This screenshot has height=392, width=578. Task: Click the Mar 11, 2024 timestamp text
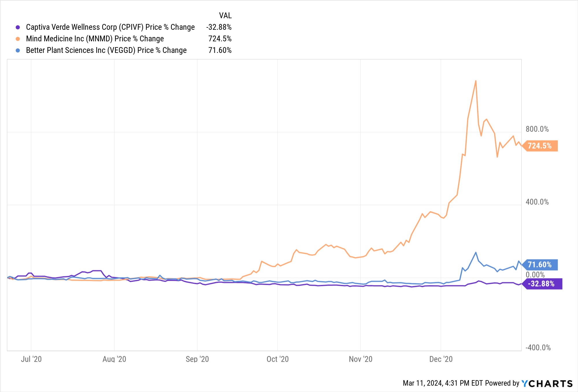coord(442,383)
